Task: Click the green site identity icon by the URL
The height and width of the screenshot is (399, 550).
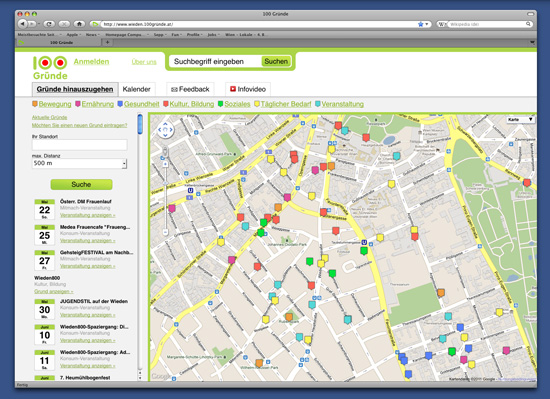Action: click(94, 24)
